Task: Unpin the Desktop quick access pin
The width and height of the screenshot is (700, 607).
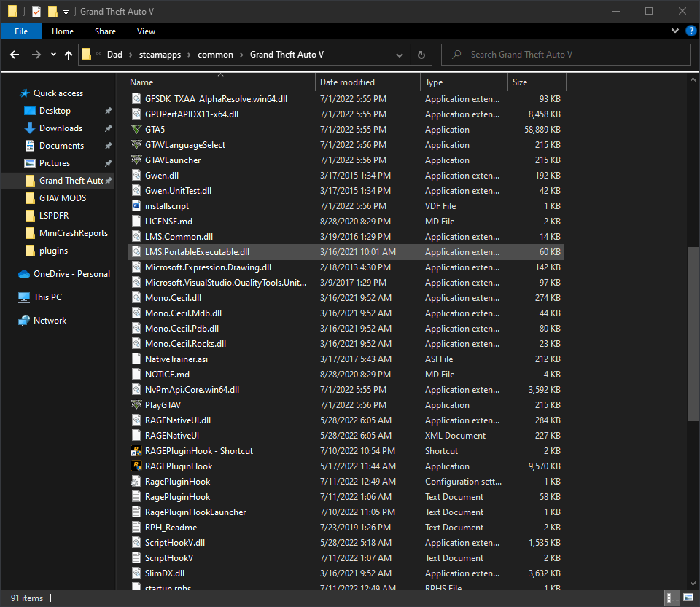Action: (x=108, y=111)
